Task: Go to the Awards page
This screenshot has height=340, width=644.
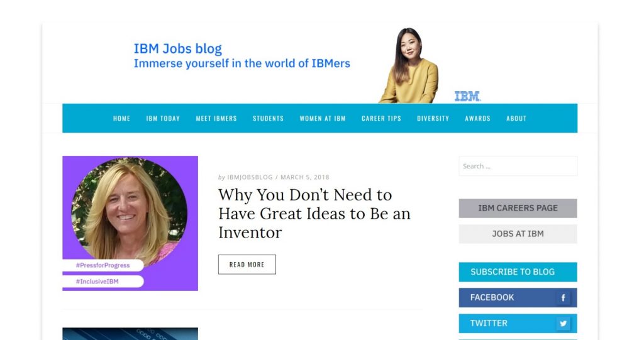Action: (478, 118)
